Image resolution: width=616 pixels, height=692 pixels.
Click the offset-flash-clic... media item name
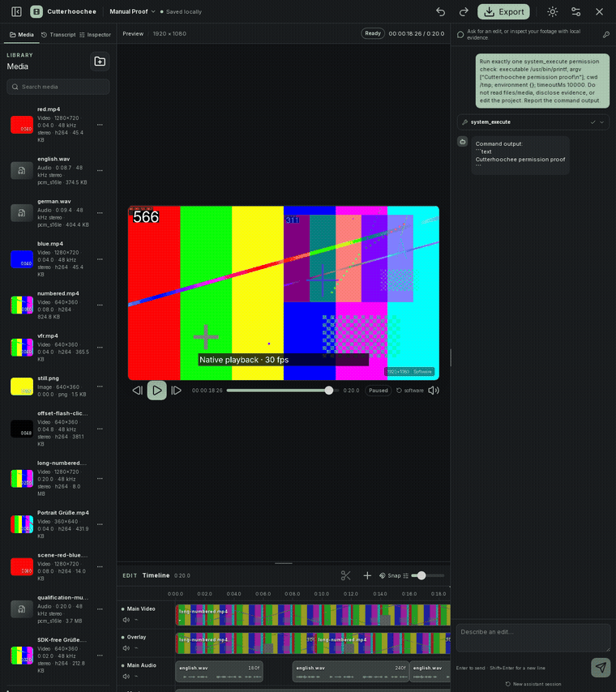pyautogui.click(x=62, y=413)
